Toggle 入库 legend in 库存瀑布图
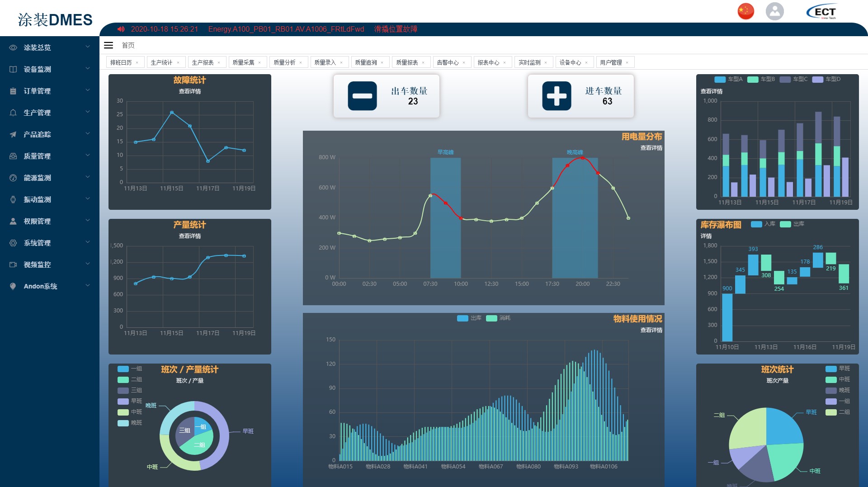Screen dimensions: 868x487 [756, 224]
